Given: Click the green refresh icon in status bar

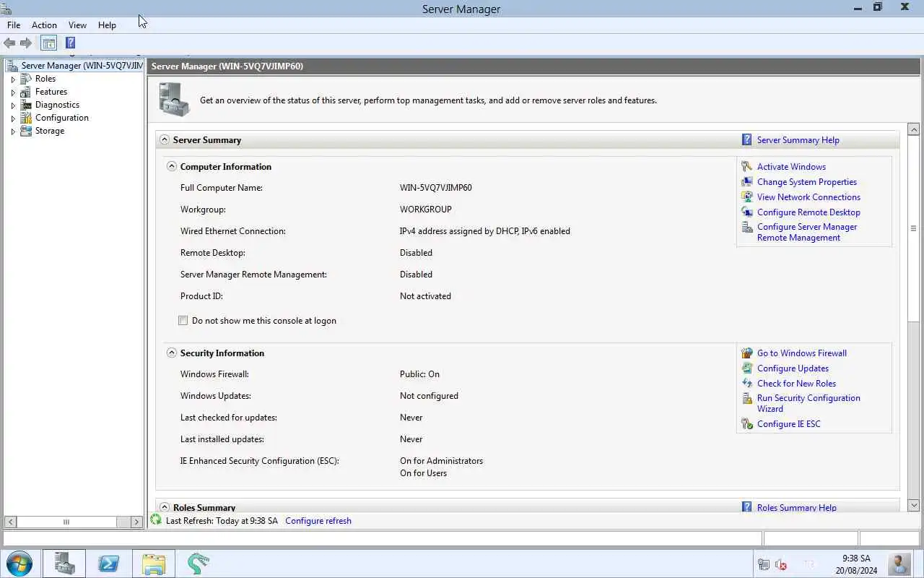Looking at the screenshot, I should point(156,520).
